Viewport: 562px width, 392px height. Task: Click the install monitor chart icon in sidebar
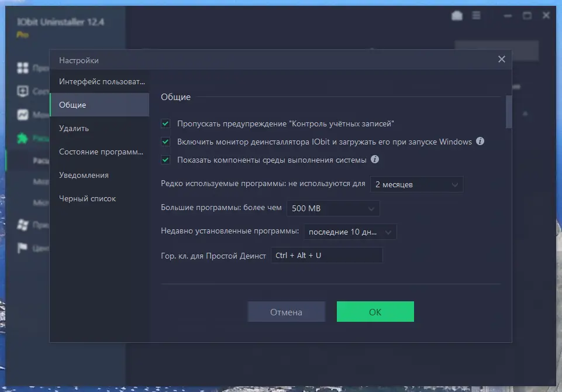point(23,115)
